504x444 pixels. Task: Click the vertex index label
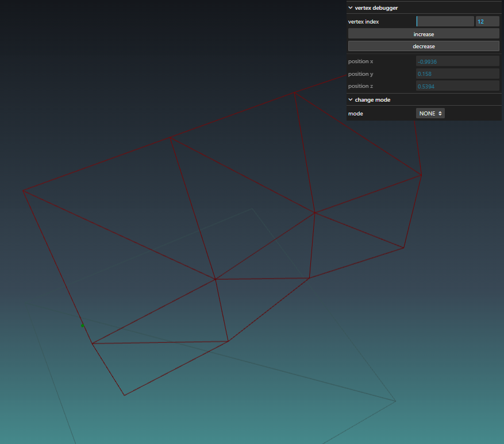[364, 21]
